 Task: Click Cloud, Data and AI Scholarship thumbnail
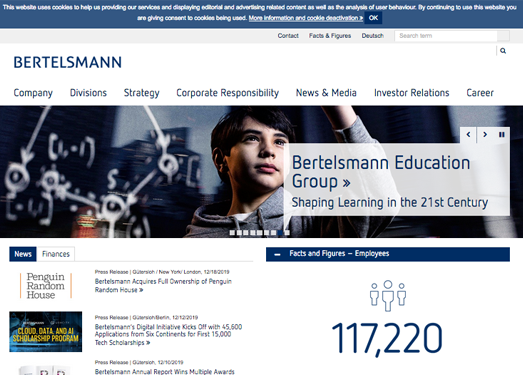(x=46, y=332)
